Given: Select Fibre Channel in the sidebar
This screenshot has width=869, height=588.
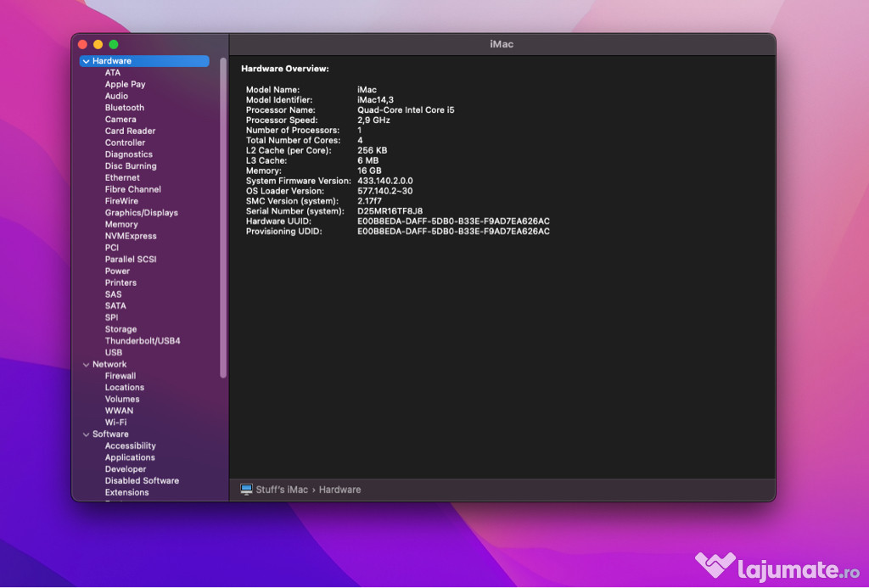Looking at the screenshot, I should click(133, 189).
